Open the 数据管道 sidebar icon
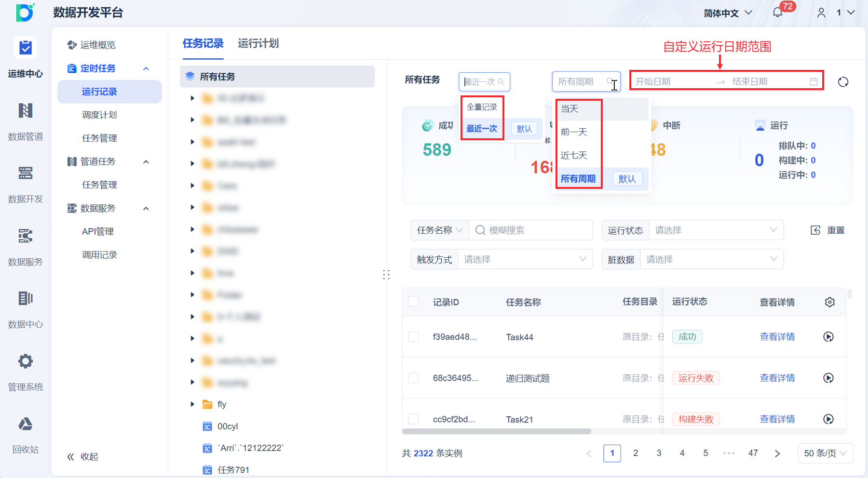 (25, 111)
